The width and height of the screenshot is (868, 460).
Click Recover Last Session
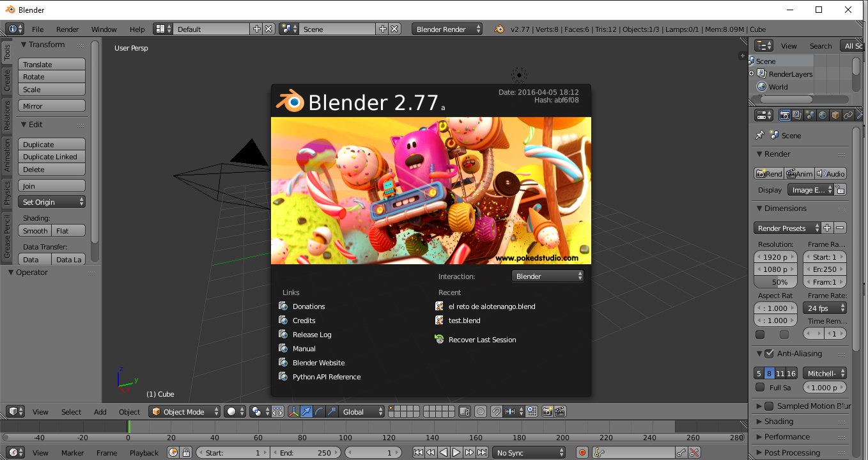pyautogui.click(x=482, y=340)
